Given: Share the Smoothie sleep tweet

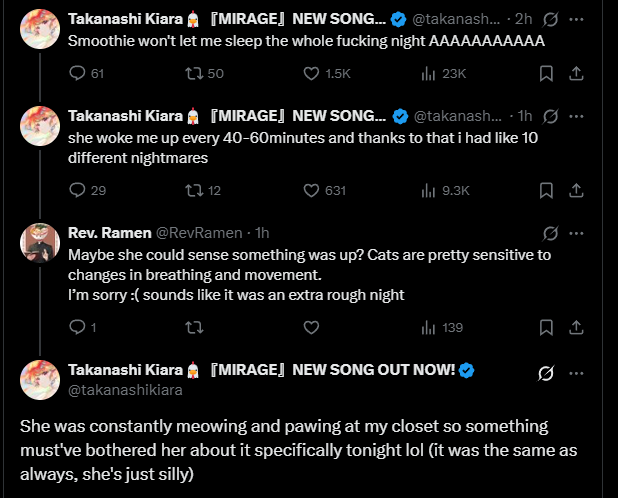Looking at the screenshot, I should [576, 73].
